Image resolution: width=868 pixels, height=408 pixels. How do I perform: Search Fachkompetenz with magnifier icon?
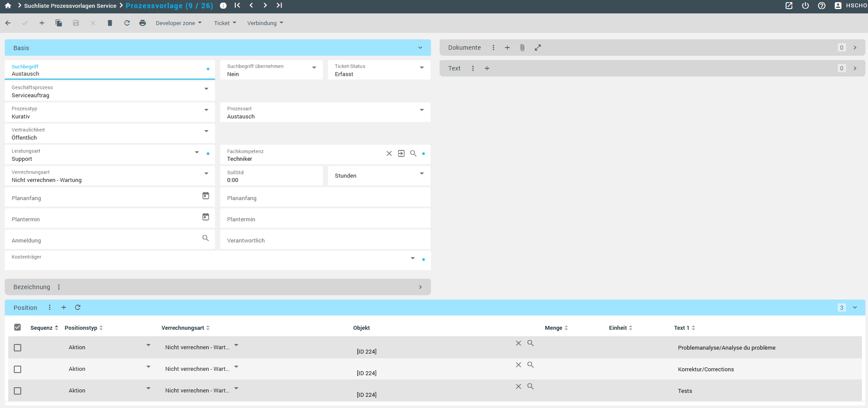pyautogui.click(x=413, y=153)
